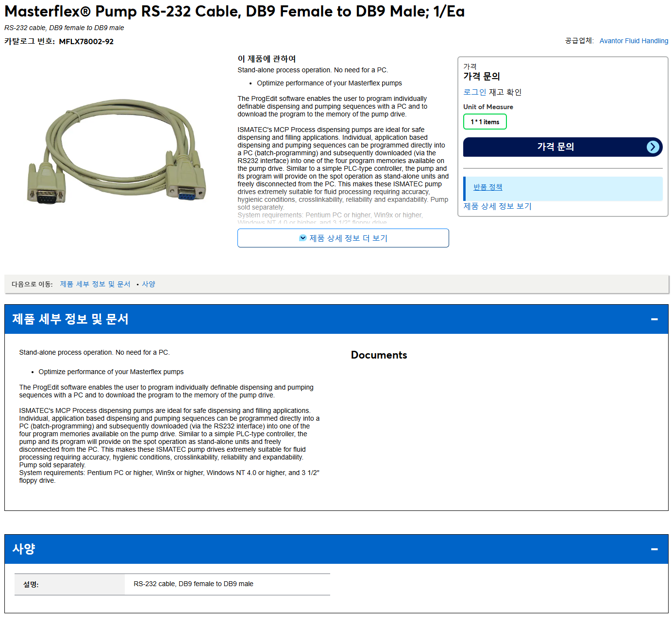Click the italic subtitle under the product title
Viewport: 672px width, 623px height.
[x=64, y=28]
